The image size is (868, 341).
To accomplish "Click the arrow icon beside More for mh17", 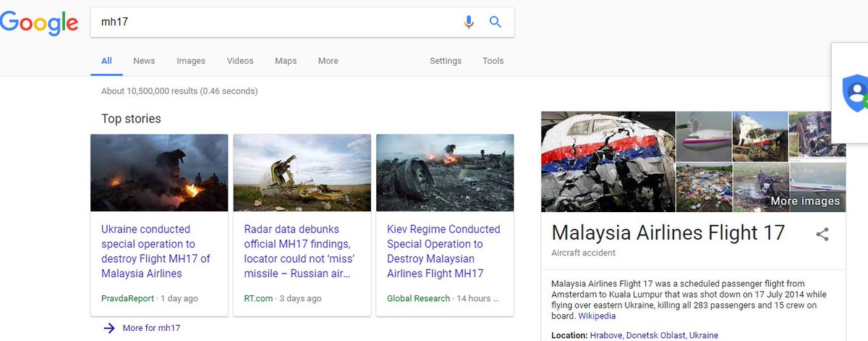I will (x=109, y=328).
